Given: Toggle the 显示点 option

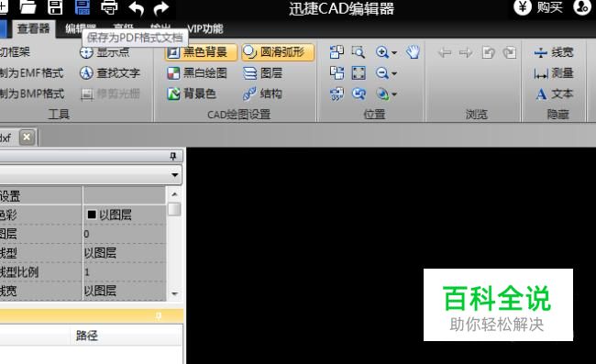Looking at the screenshot, I should click(105, 52).
